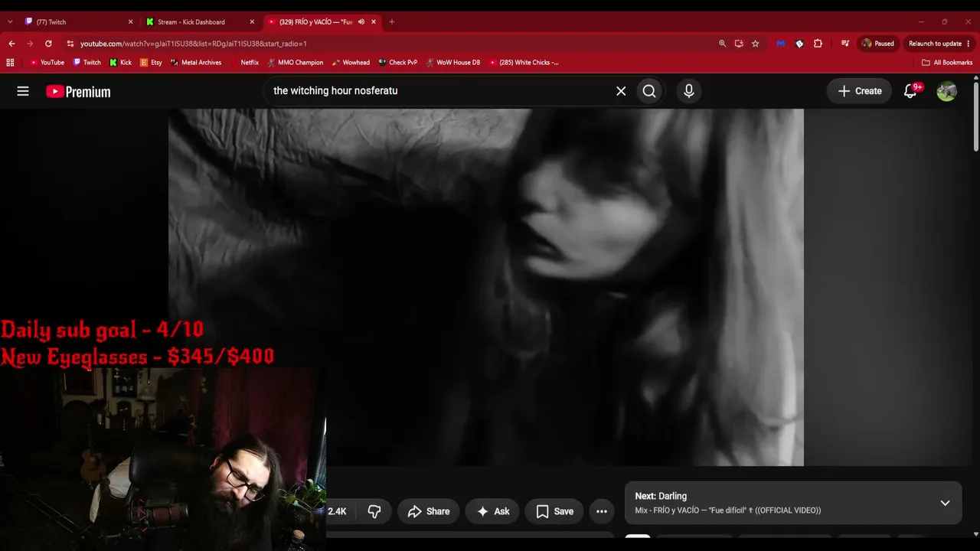
Task: Open site information icon in address bar
Action: point(70,44)
